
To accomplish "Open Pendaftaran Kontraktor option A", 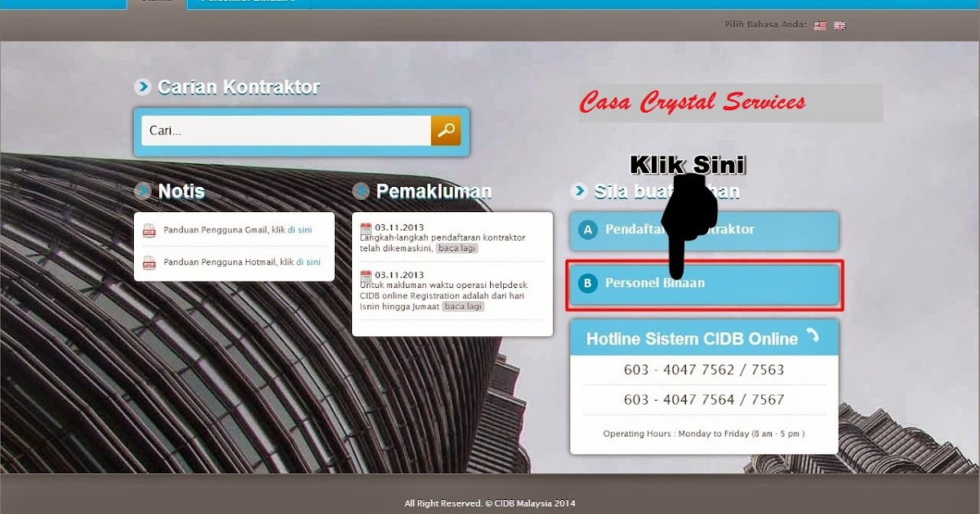I will click(x=704, y=231).
